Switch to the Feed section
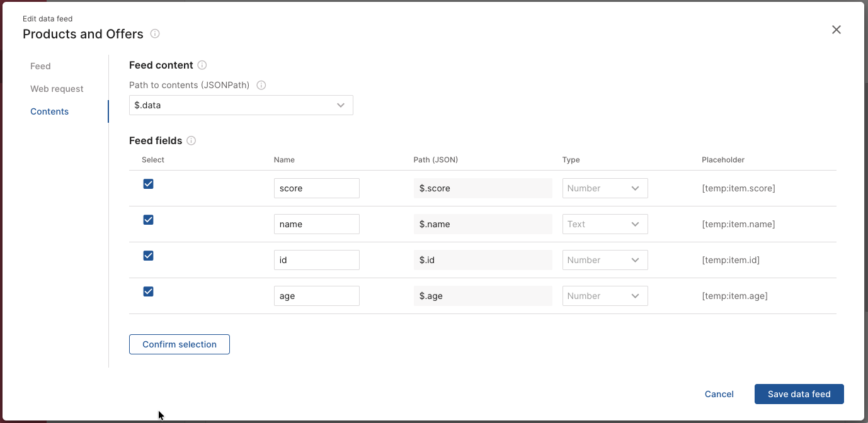The width and height of the screenshot is (868, 423). click(40, 66)
